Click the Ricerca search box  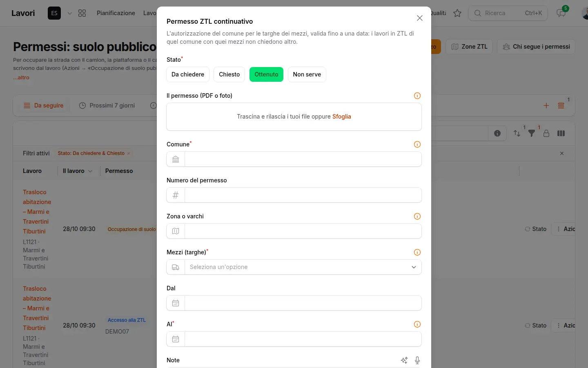pyautogui.click(x=508, y=13)
